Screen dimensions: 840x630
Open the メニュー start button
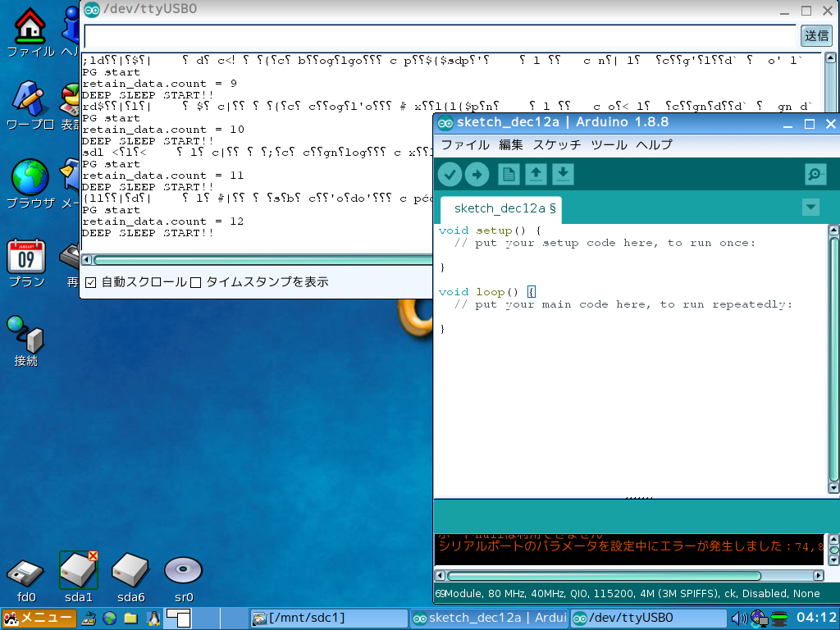39,619
